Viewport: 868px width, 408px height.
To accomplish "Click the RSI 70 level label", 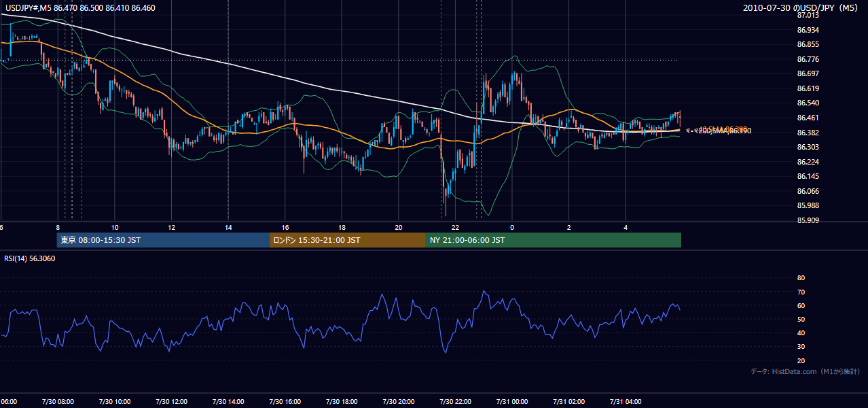I will (x=801, y=292).
